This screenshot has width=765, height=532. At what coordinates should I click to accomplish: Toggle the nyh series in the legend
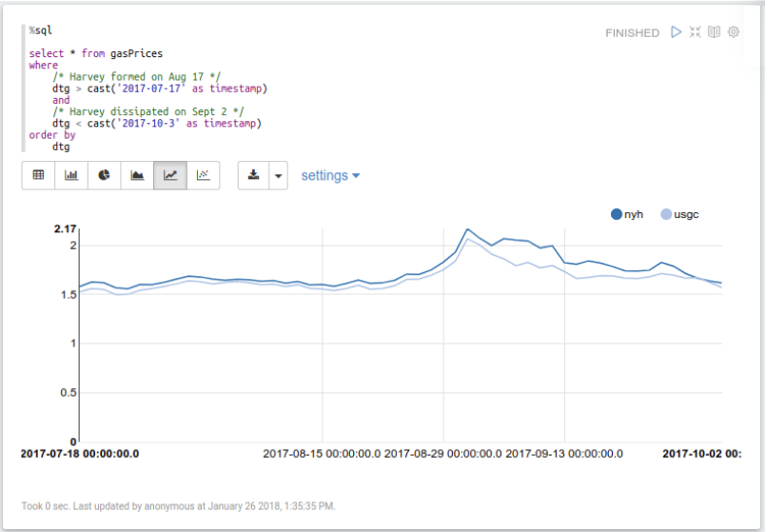[x=634, y=214]
